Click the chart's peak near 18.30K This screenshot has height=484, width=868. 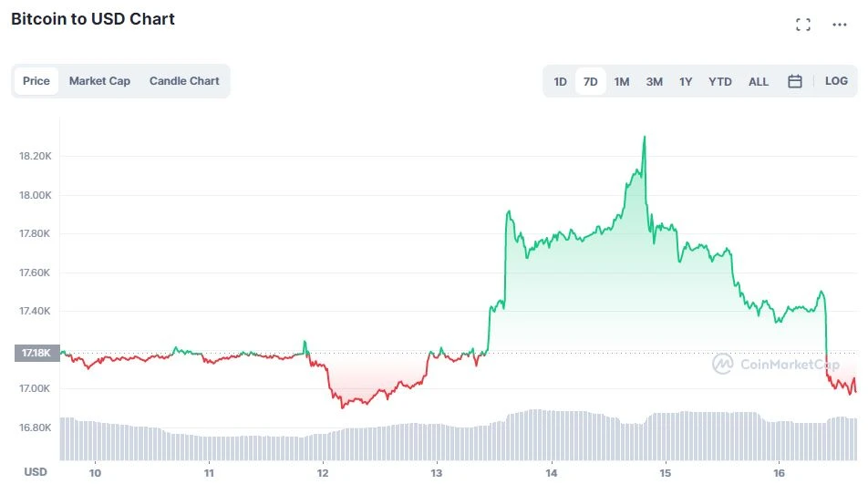(x=645, y=138)
